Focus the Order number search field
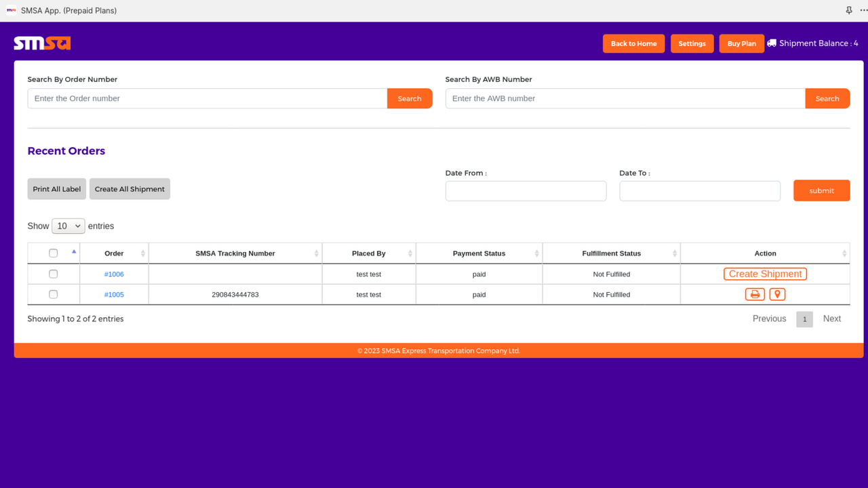 pyautogui.click(x=208, y=98)
